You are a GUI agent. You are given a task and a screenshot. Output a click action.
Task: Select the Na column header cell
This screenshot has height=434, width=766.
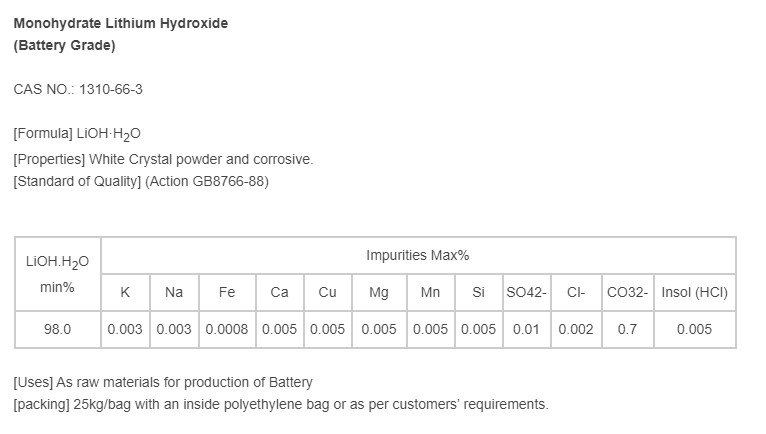(x=174, y=293)
